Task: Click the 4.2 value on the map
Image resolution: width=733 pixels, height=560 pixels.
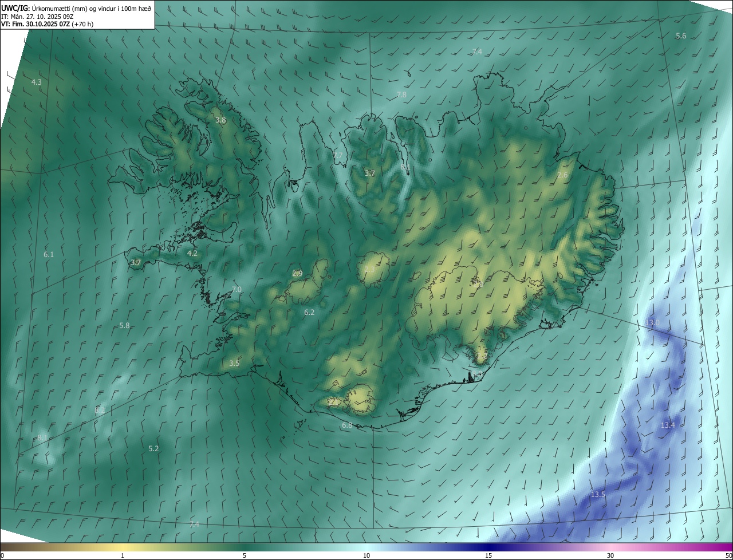Action: 192,253
